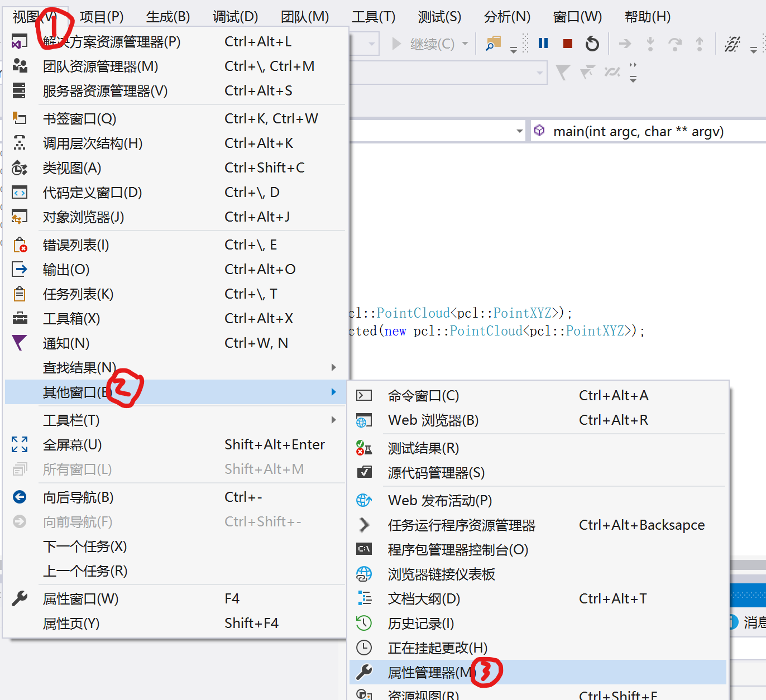The width and height of the screenshot is (766, 700).
Task: Open the 调试(D) menu
Action: pyautogui.click(x=234, y=16)
